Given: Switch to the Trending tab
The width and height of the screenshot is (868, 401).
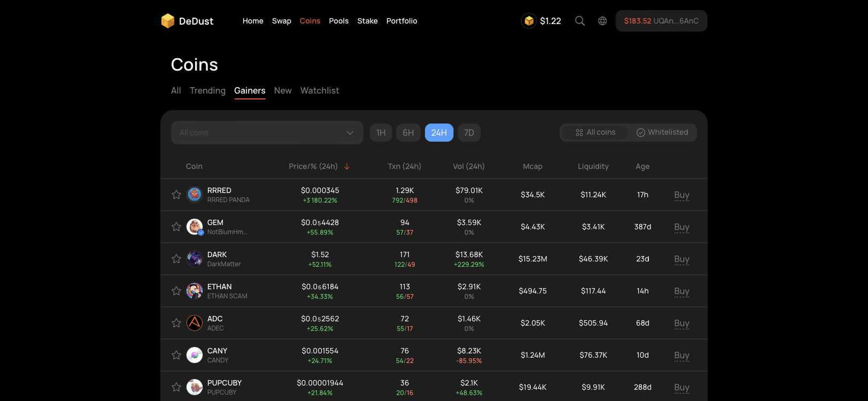Looking at the screenshot, I should click(207, 91).
